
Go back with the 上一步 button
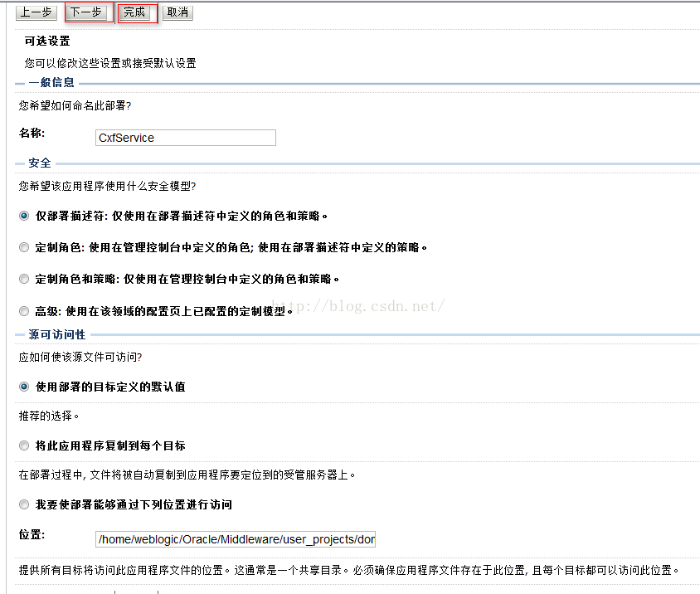36,12
